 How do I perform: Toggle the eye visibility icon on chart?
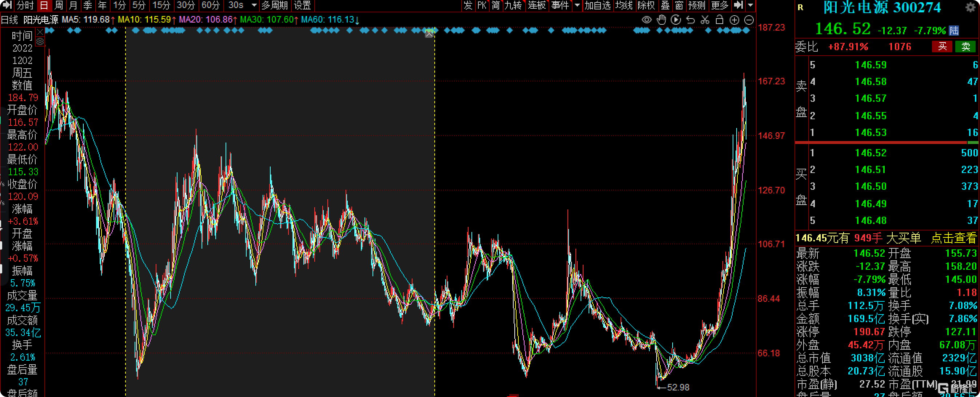(x=646, y=20)
